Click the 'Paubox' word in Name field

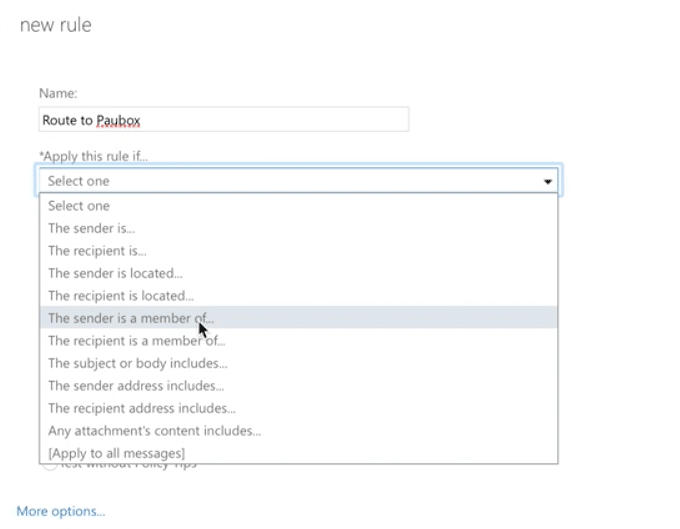click(119, 120)
